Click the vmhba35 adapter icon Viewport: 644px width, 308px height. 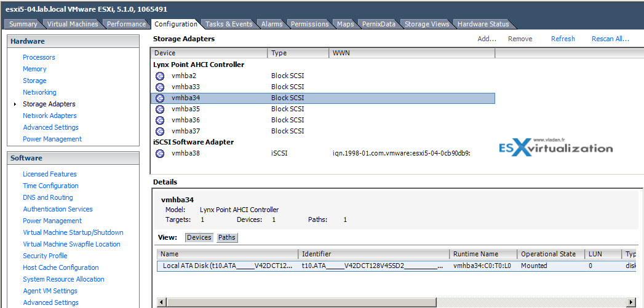160,109
